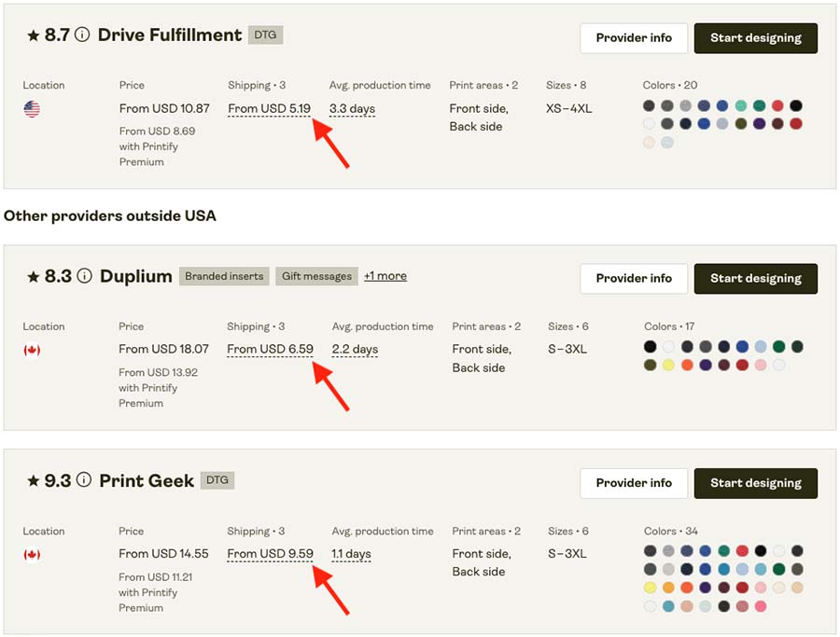Image resolution: width=840 pixels, height=637 pixels.
Task: Click the 2.2 days production time
Action: pos(355,350)
